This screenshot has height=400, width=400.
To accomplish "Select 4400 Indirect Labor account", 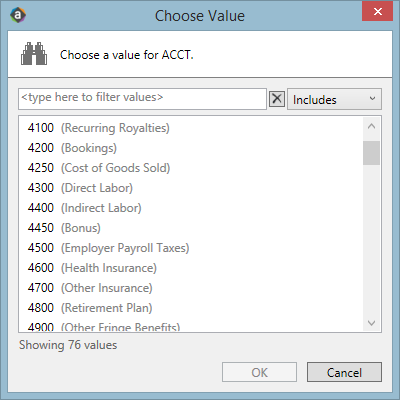I will pyautogui.click(x=191, y=208).
